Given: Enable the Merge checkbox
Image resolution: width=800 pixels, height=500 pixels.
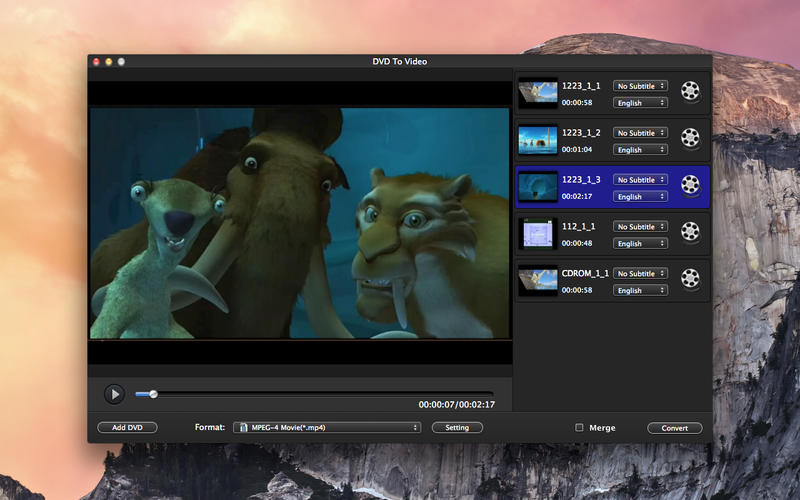Looking at the screenshot, I should click(x=579, y=428).
